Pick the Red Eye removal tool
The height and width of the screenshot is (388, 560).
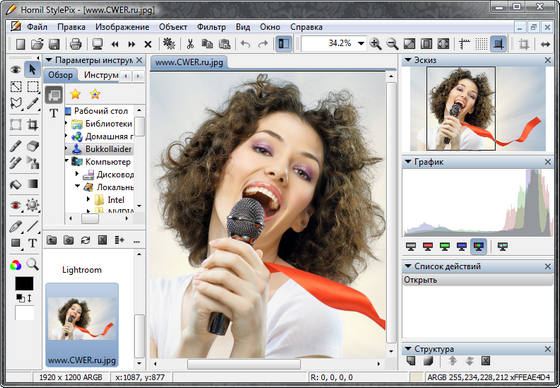(15, 205)
